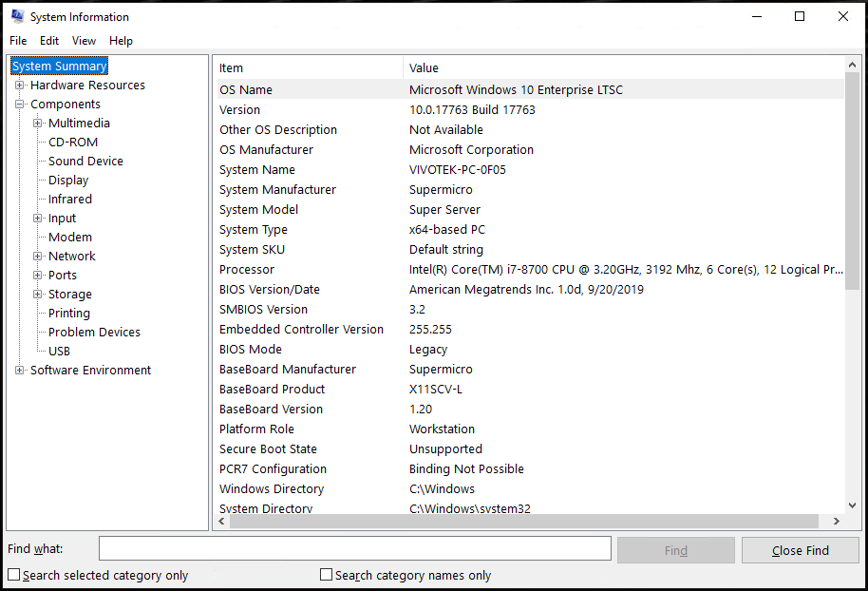Open the File menu

pos(18,41)
